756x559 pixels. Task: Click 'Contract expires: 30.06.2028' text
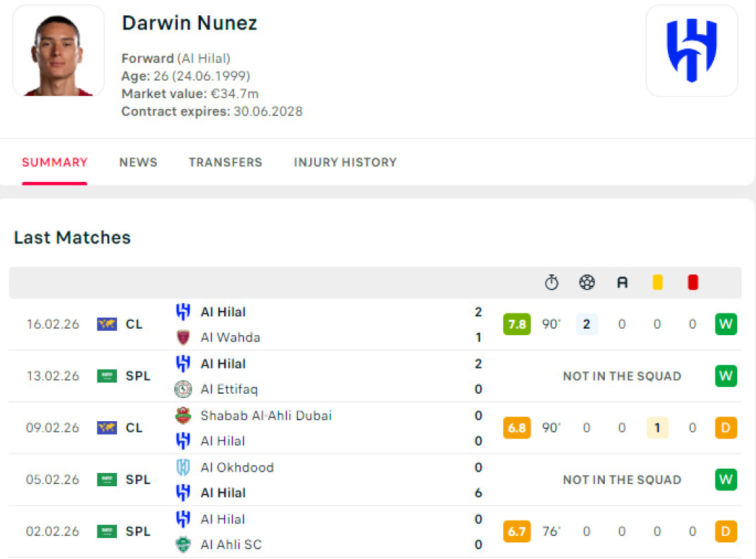(x=212, y=111)
